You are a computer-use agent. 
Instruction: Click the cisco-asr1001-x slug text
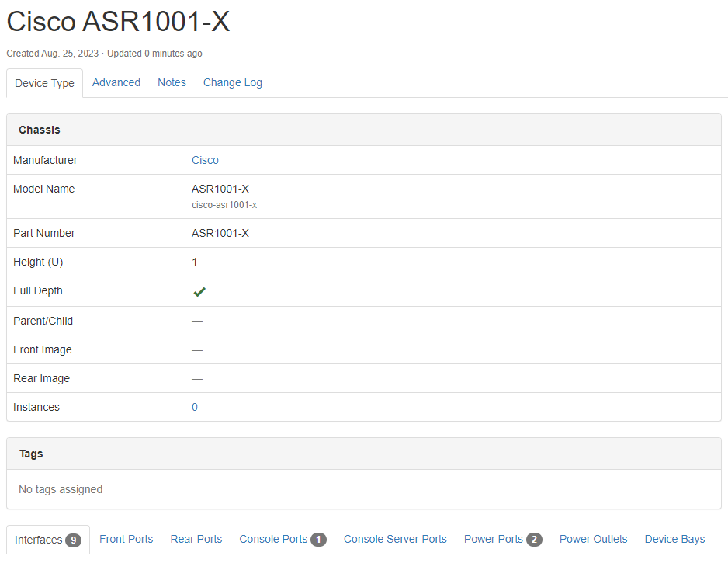(224, 205)
